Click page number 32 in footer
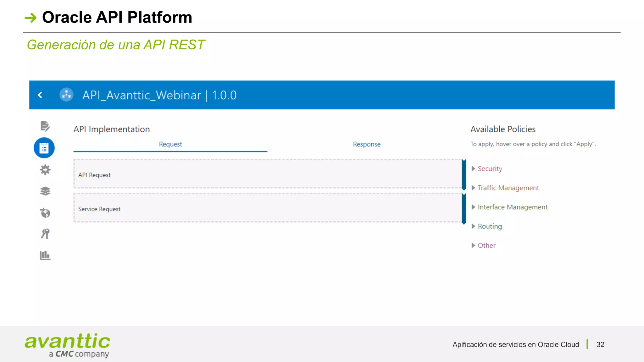 [x=600, y=345]
